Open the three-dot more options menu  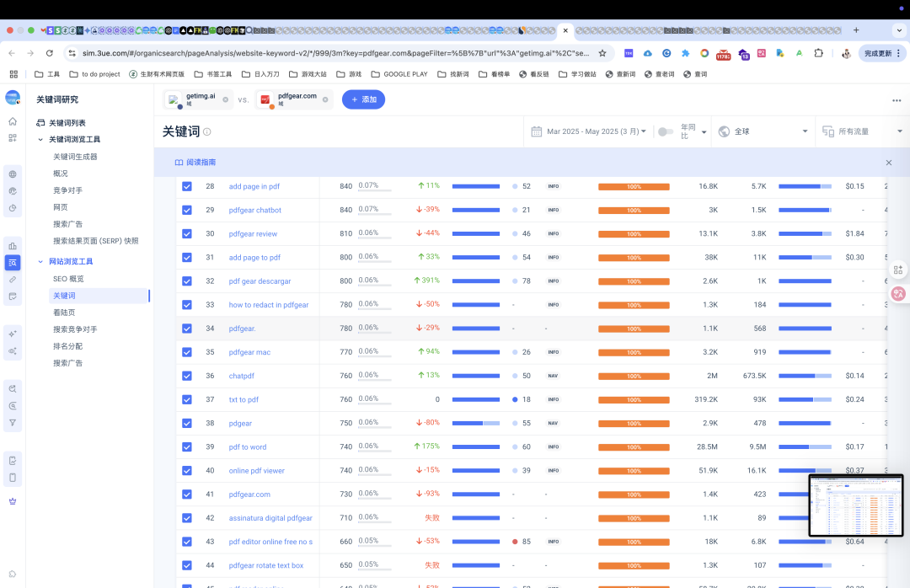[897, 100]
